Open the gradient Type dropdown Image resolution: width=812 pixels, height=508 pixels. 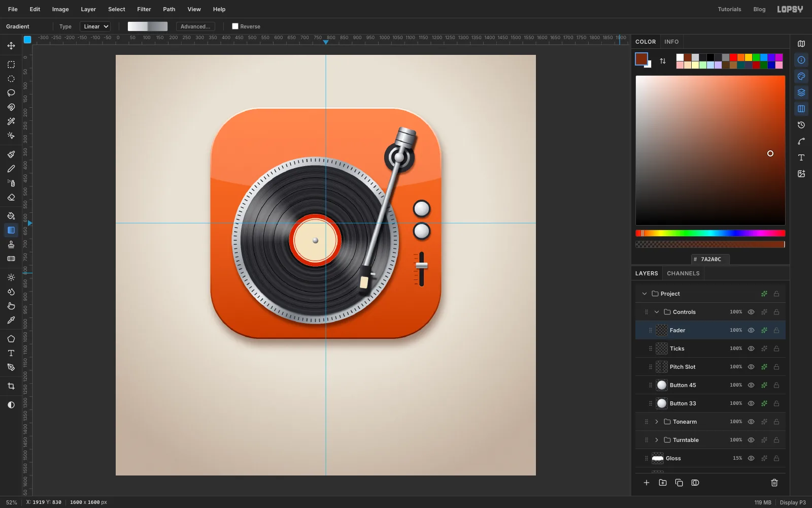pyautogui.click(x=95, y=26)
